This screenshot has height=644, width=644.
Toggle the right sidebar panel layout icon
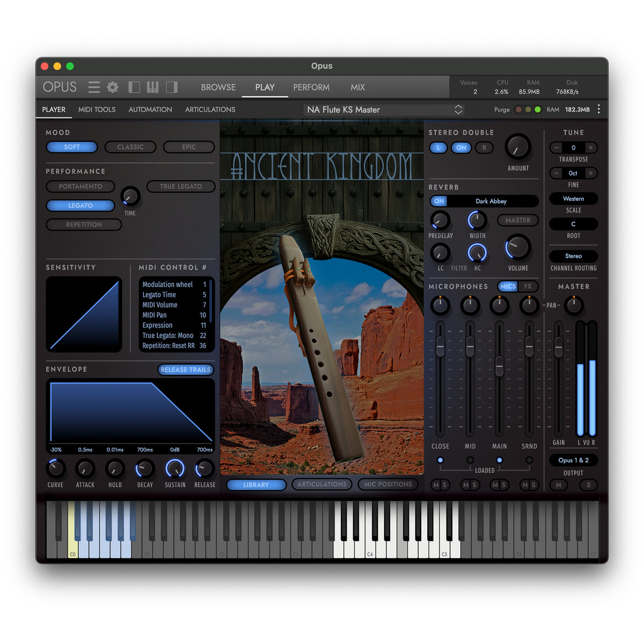tap(172, 87)
